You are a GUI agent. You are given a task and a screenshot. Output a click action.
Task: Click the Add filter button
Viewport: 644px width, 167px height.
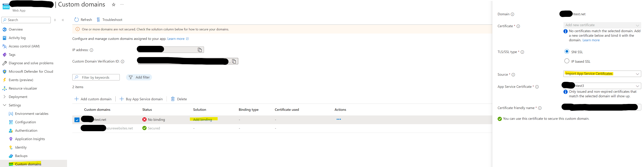[x=139, y=77]
